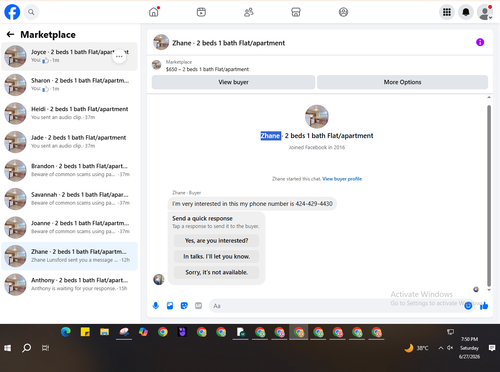The height and width of the screenshot is (372, 500).
Task: Open the View buyer profile link
Action: click(342, 179)
